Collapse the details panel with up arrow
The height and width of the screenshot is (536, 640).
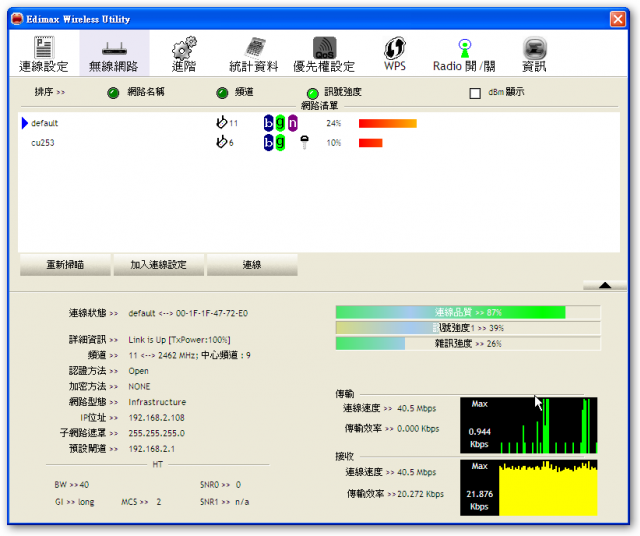(605, 285)
